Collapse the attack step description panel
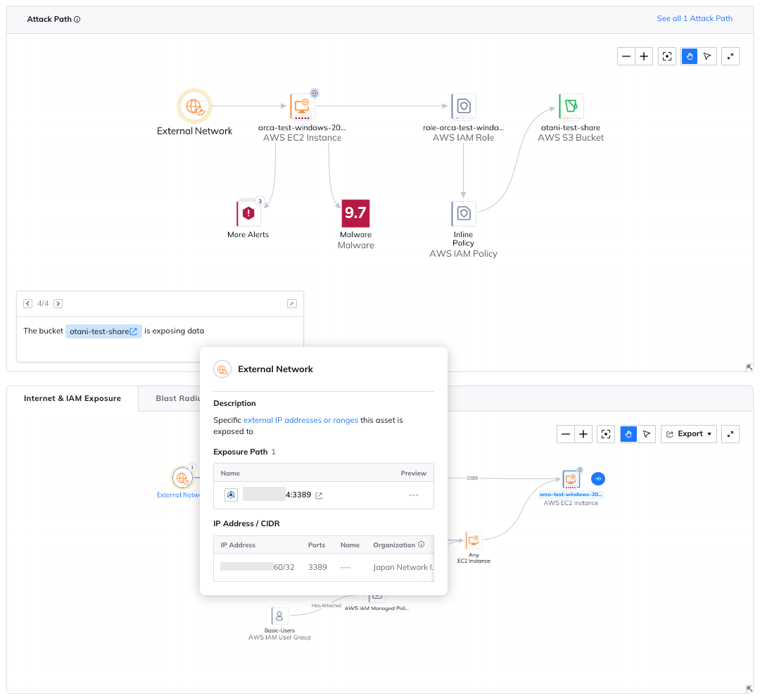This screenshot has height=700, width=760. (x=292, y=304)
